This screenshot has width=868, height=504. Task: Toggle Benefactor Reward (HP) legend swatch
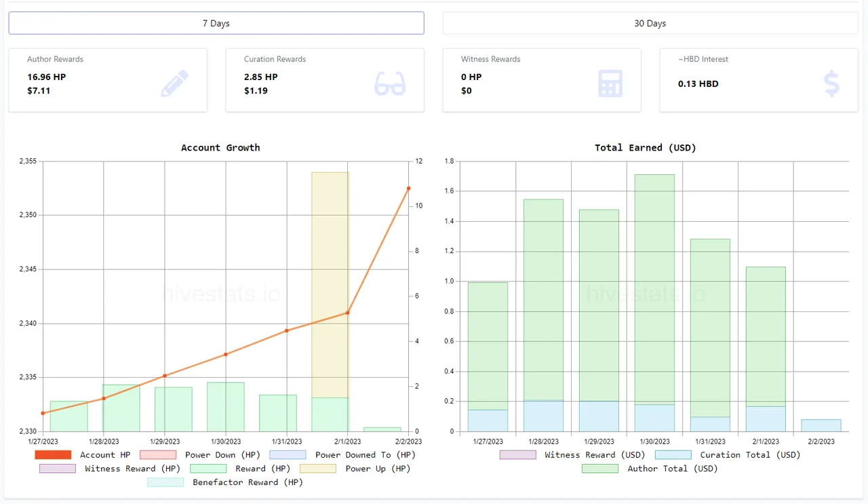165,482
